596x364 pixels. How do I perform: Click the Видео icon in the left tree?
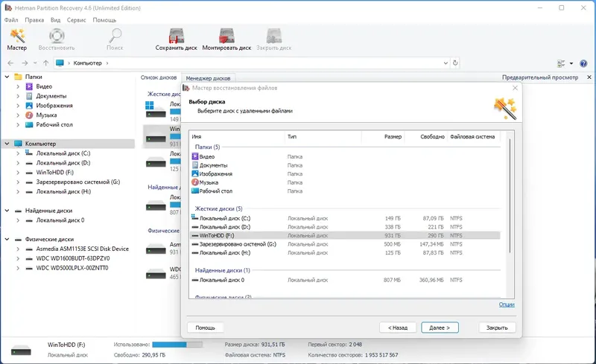point(29,86)
